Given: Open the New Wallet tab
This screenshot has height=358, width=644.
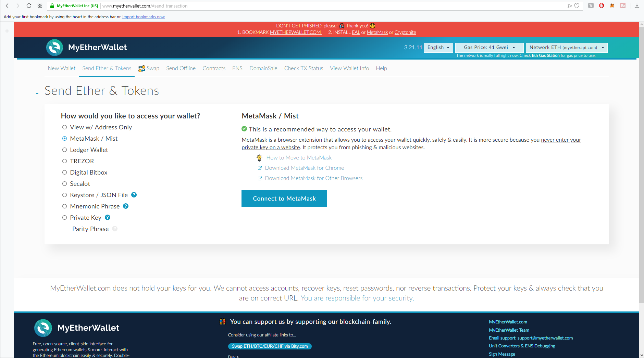Looking at the screenshot, I should pyautogui.click(x=62, y=68).
